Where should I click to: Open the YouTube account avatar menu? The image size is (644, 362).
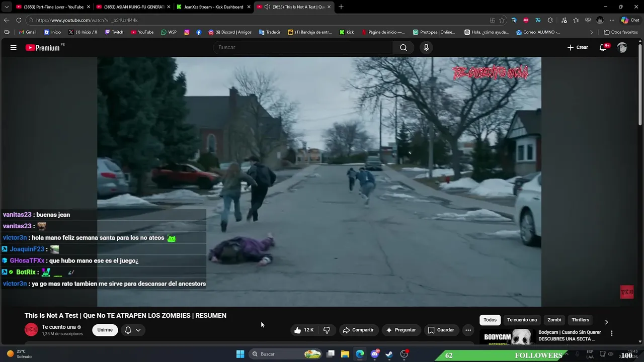[x=622, y=47]
